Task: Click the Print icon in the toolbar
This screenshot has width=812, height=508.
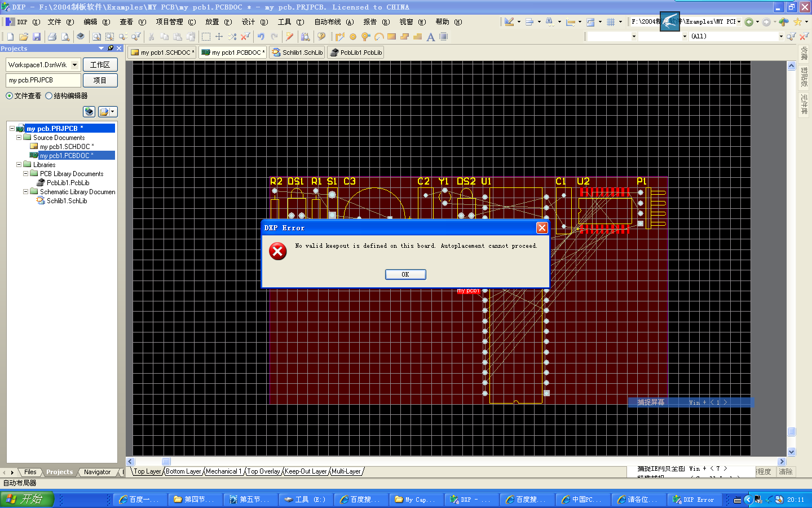Action: (52, 37)
